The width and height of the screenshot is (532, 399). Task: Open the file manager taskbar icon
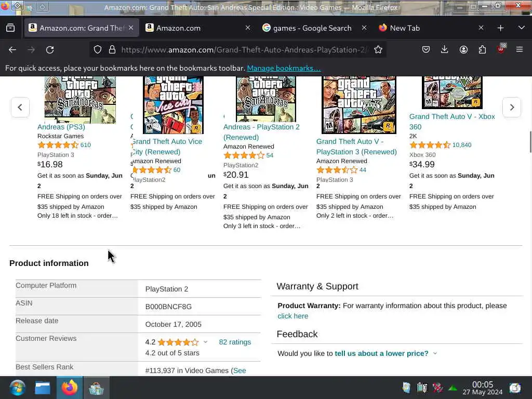[x=43, y=388]
